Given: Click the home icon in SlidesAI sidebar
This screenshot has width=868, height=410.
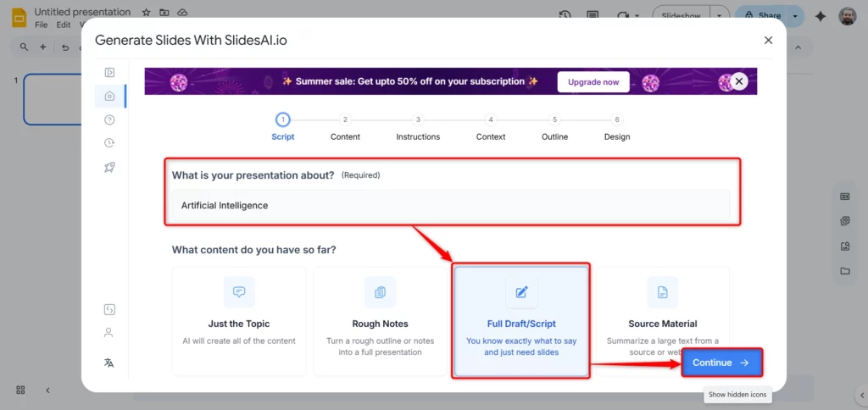Looking at the screenshot, I should point(109,96).
